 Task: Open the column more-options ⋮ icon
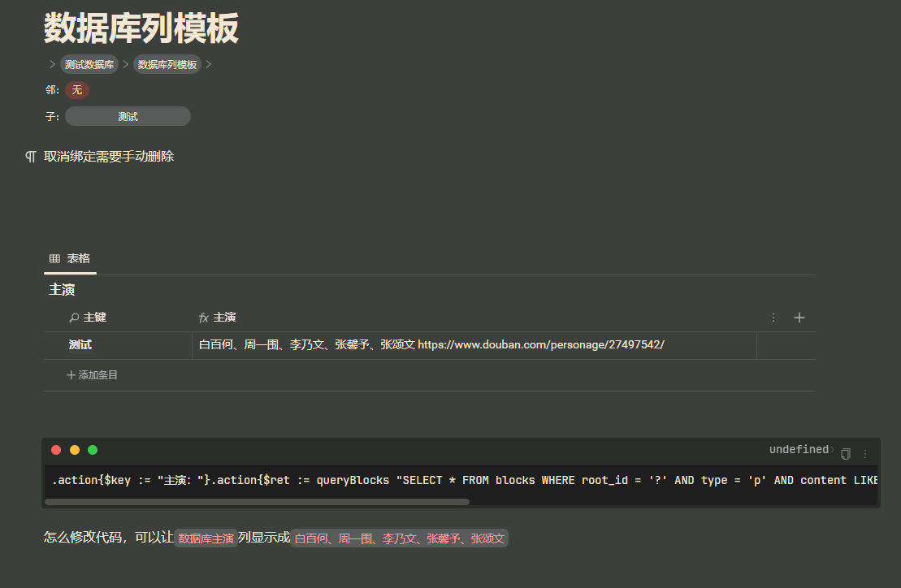[773, 318]
